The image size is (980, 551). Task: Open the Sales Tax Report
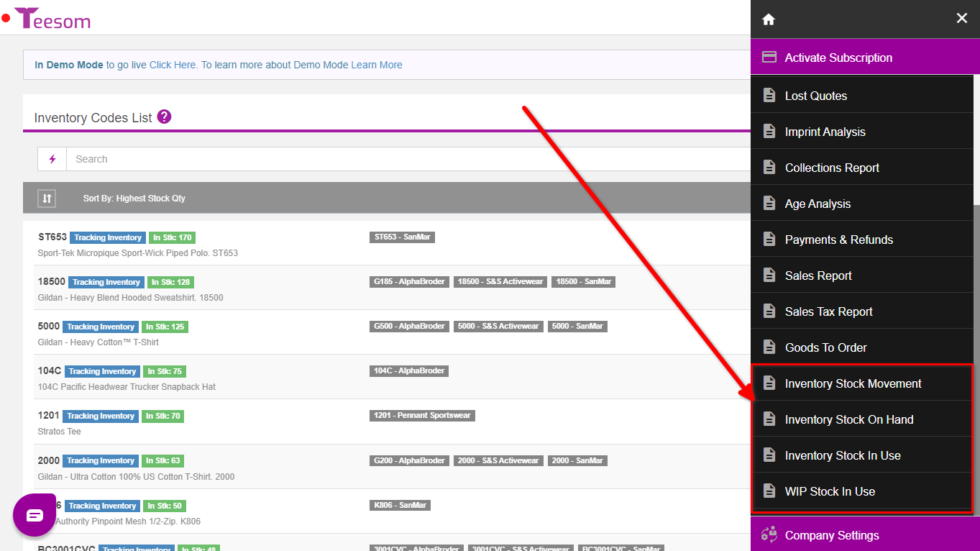[828, 311]
